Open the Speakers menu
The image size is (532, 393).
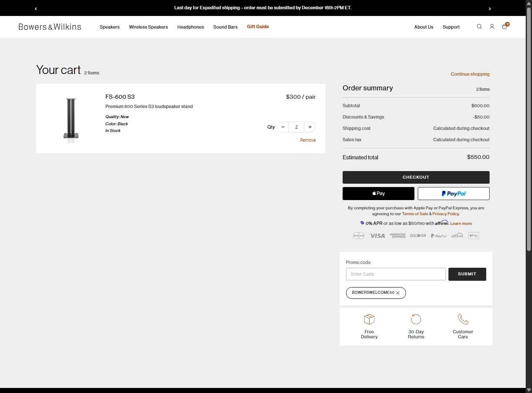point(110,27)
